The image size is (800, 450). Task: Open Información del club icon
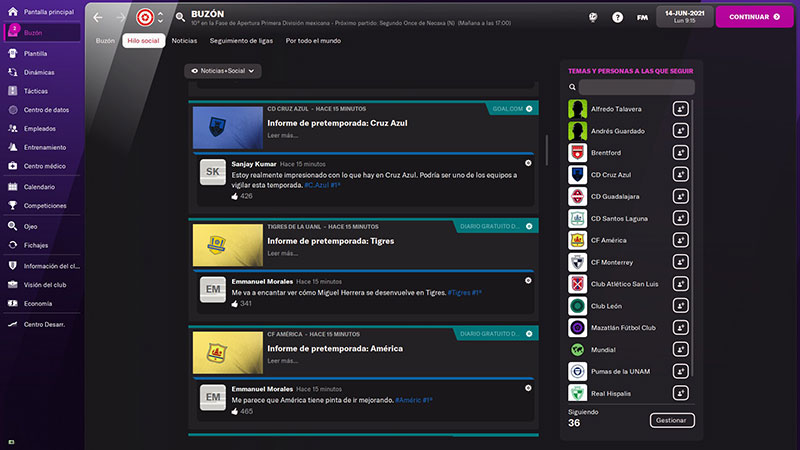(13, 266)
